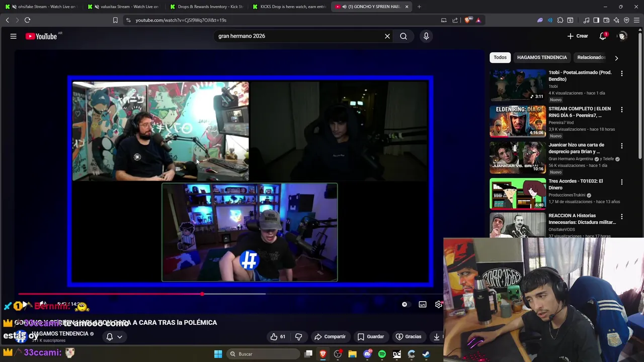
Task: Close the GONCHO Y SPREEN tab
Action: point(407,7)
